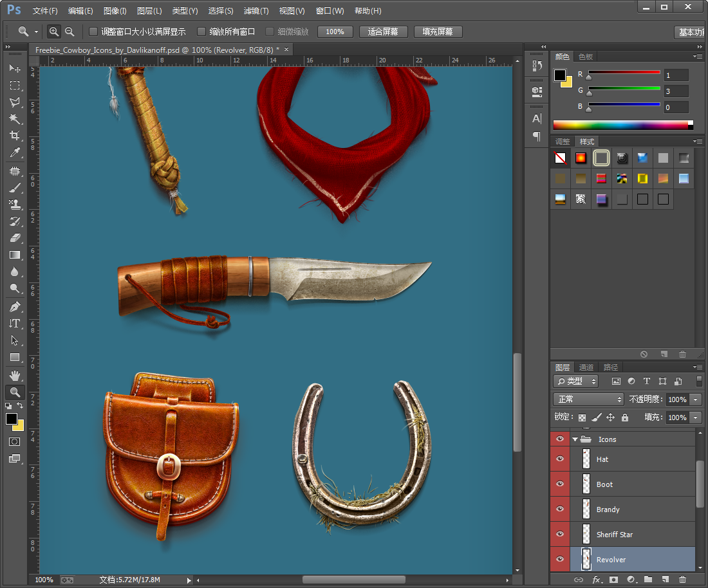Hide the Sheriff Star layer

pos(560,534)
